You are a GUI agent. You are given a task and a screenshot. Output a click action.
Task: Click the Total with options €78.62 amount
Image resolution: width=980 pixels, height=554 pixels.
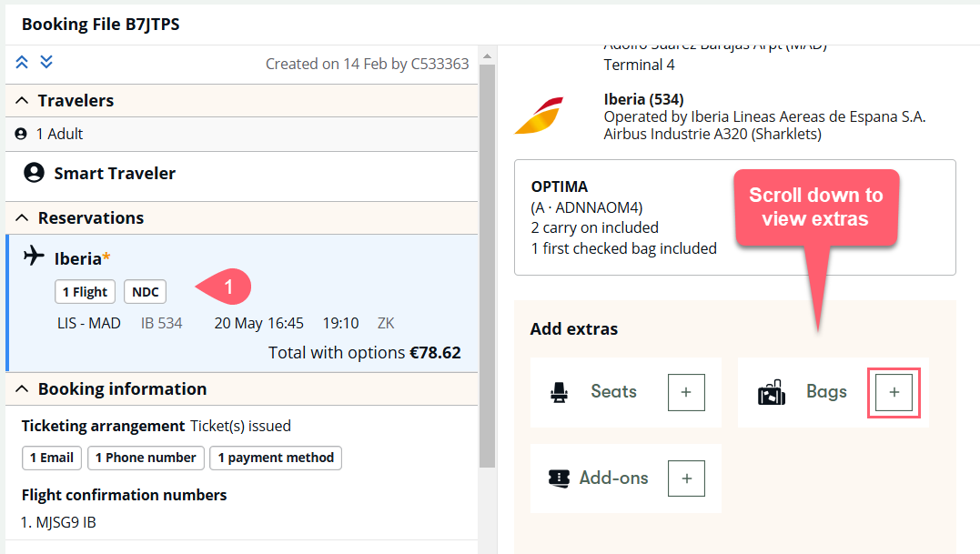coord(365,353)
